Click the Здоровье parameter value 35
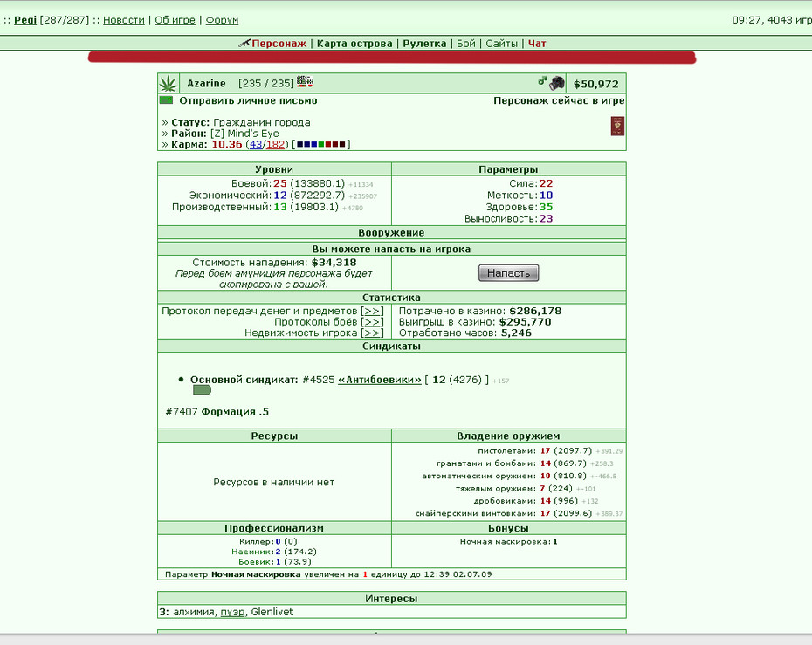Viewport: 812px width, 645px height. coord(546,207)
